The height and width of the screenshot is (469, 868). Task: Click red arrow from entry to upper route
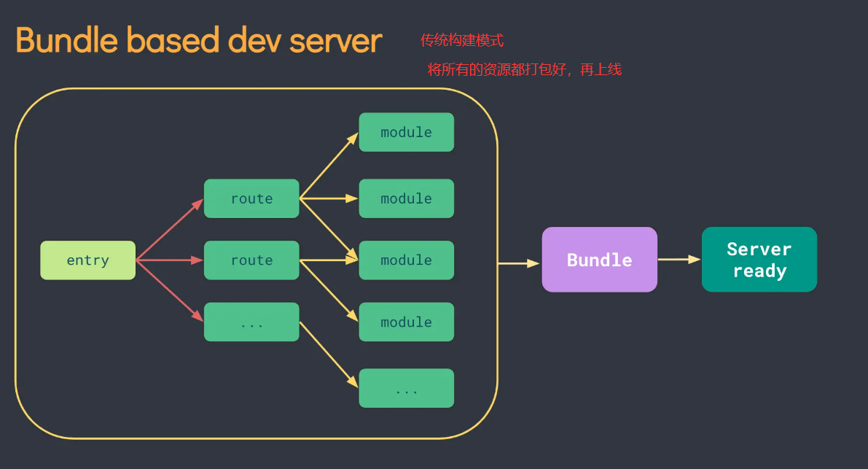pyautogui.click(x=169, y=230)
